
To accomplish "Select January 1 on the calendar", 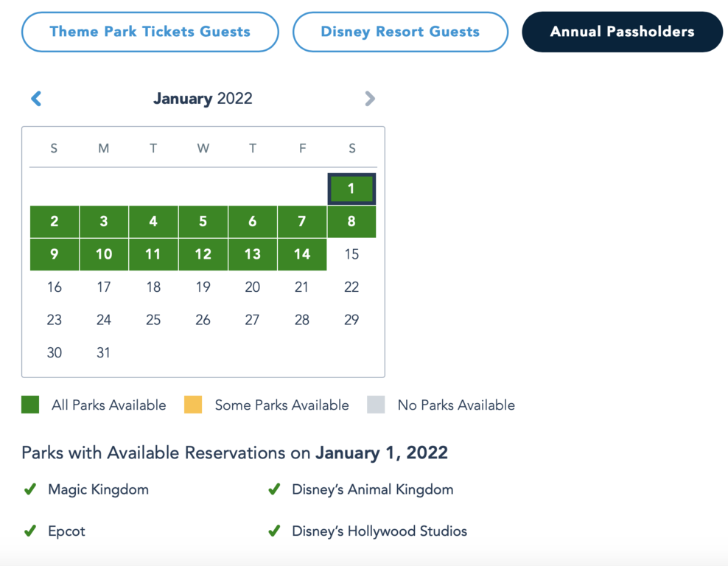I will pyautogui.click(x=351, y=189).
